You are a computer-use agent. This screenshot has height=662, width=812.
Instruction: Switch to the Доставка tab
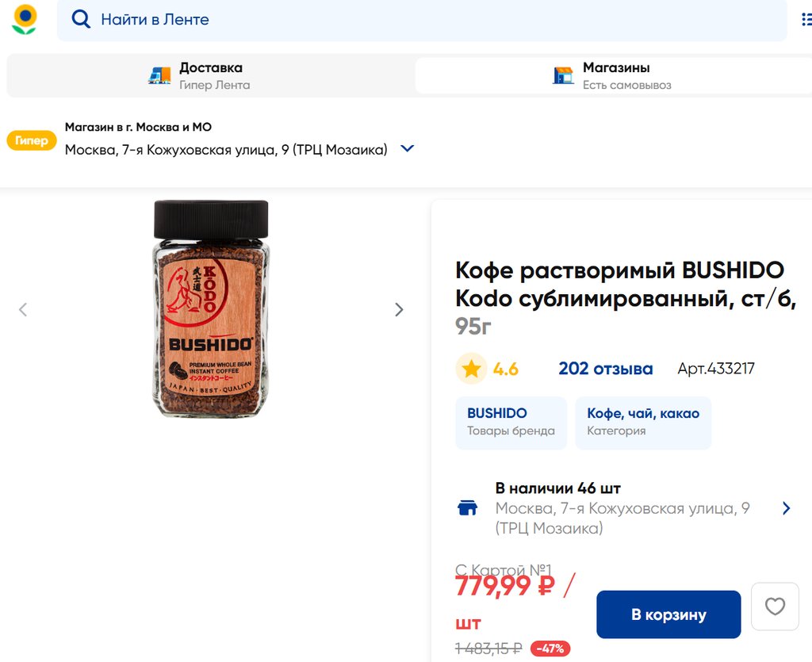[210, 75]
